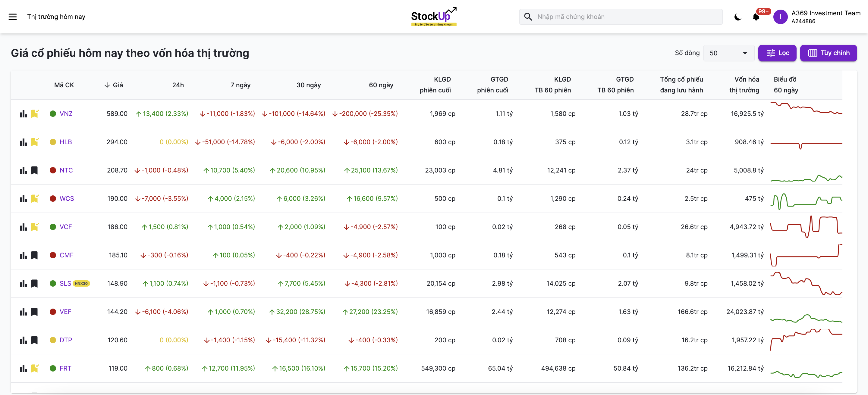Toggle FRT watchlist bookmark
868x395 pixels.
35,368
